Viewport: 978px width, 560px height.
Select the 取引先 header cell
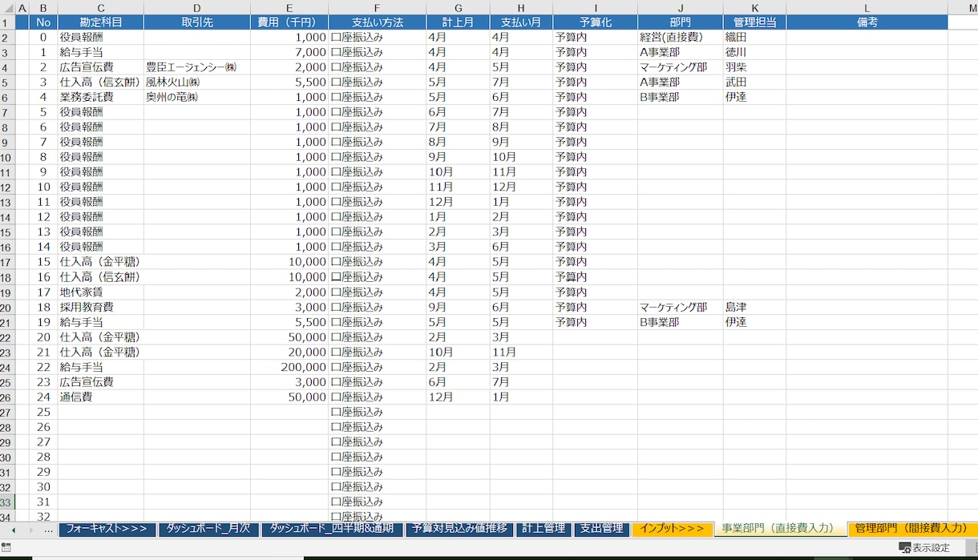(x=197, y=22)
